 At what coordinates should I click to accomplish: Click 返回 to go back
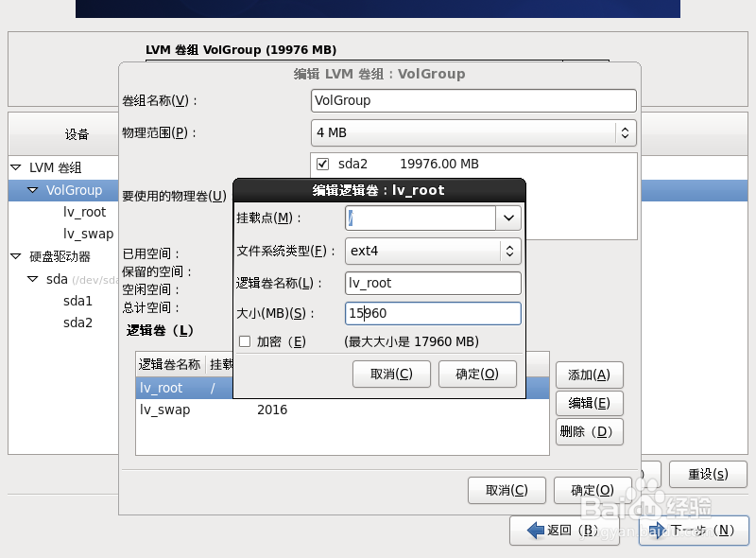click(x=564, y=531)
